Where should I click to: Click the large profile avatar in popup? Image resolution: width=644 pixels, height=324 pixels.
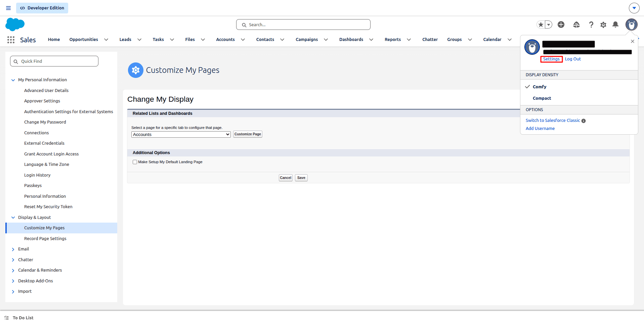[x=532, y=47]
